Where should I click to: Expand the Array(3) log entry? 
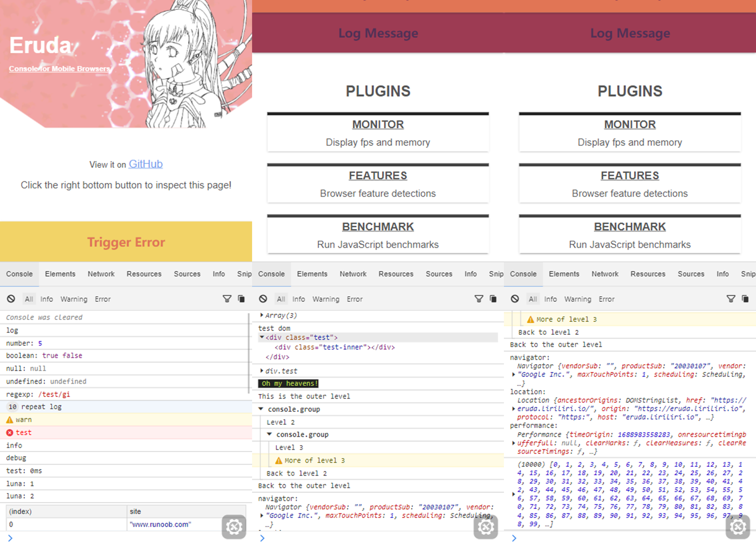point(262,315)
